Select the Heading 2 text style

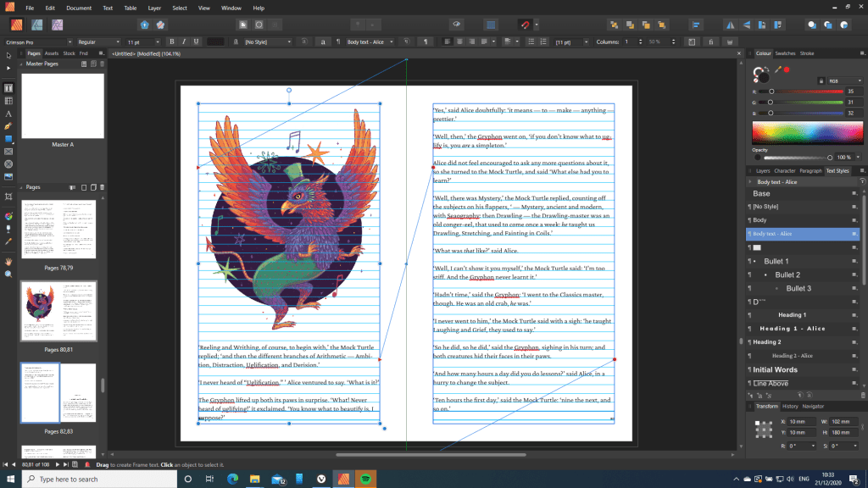click(x=766, y=342)
